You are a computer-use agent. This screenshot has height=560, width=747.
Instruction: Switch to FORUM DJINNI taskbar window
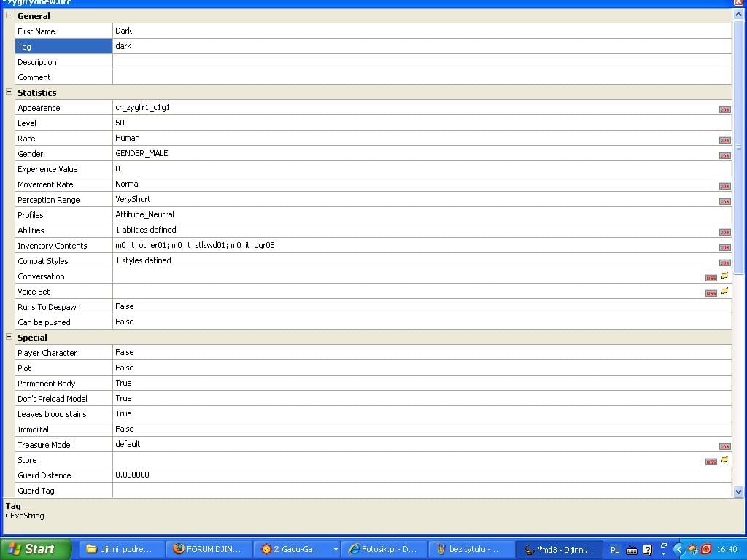(x=207, y=549)
